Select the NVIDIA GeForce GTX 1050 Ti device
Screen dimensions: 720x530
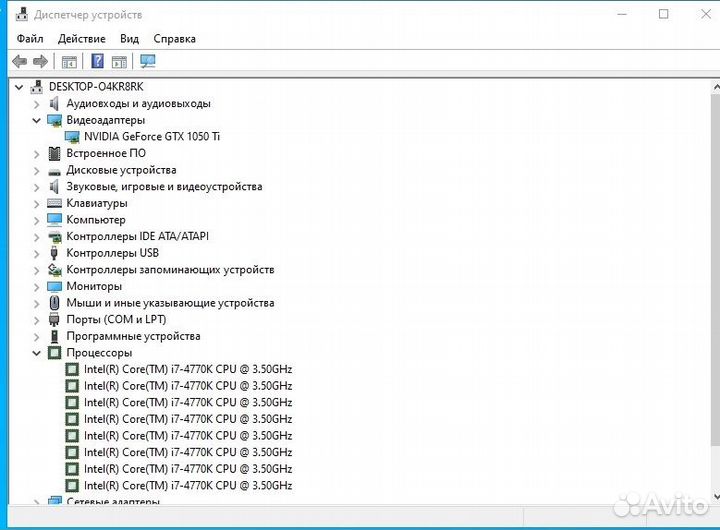click(x=152, y=136)
